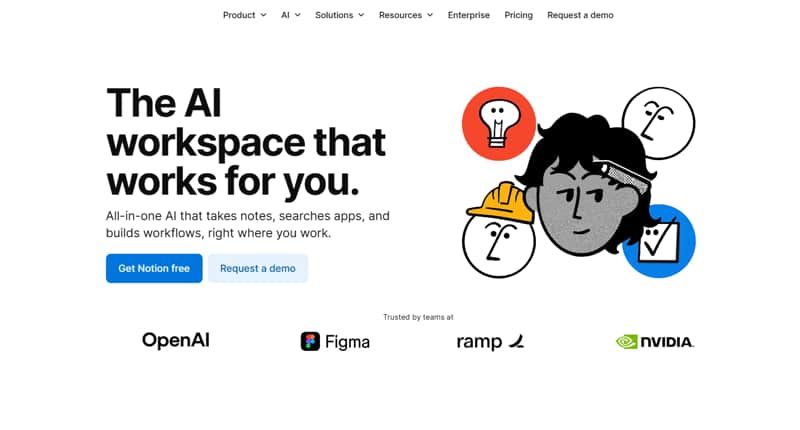Click Request a demo in top navigation
Viewport: 800px width, 430px height.
tap(580, 15)
